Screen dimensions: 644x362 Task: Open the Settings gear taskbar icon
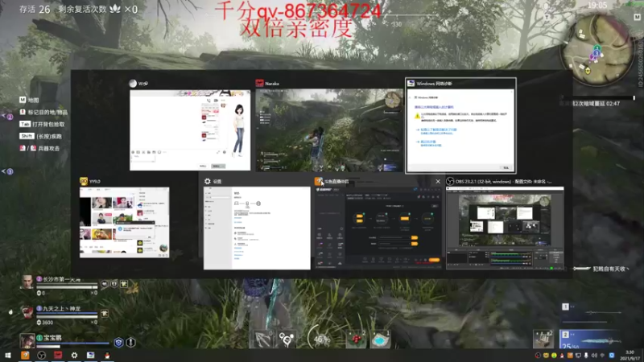(x=74, y=355)
